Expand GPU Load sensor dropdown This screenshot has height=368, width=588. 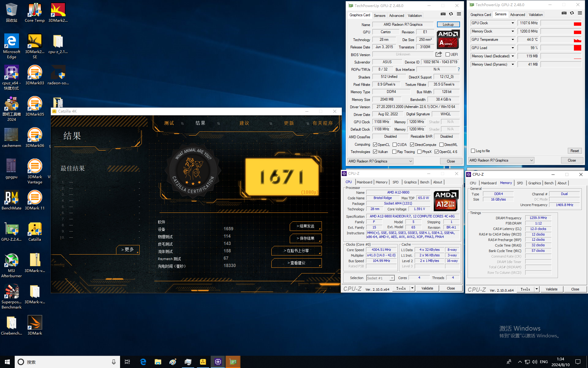[513, 48]
